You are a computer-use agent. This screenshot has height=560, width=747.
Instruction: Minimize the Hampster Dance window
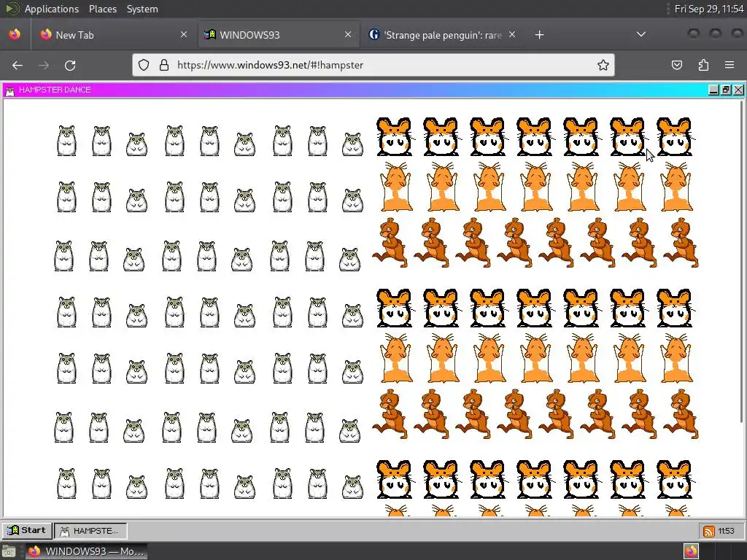point(713,90)
